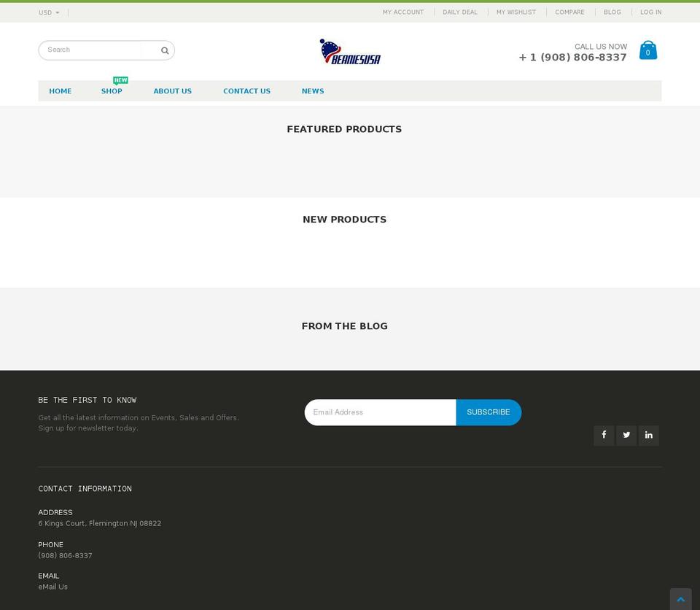
Task: Open the NEWS menu item
Action: (313, 91)
